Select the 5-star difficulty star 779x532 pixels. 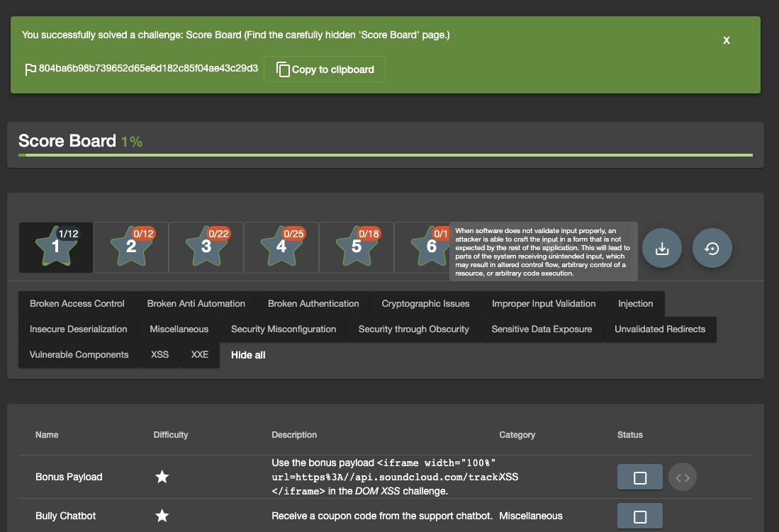(356, 247)
